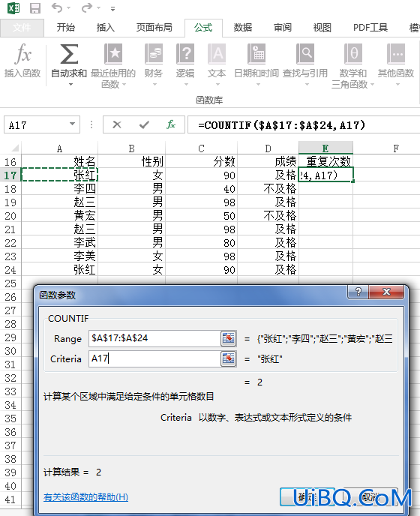Click cell containing 姓名 header
Image resolution: width=420 pixels, height=516 pixels.
pyautogui.click(x=59, y=161)
